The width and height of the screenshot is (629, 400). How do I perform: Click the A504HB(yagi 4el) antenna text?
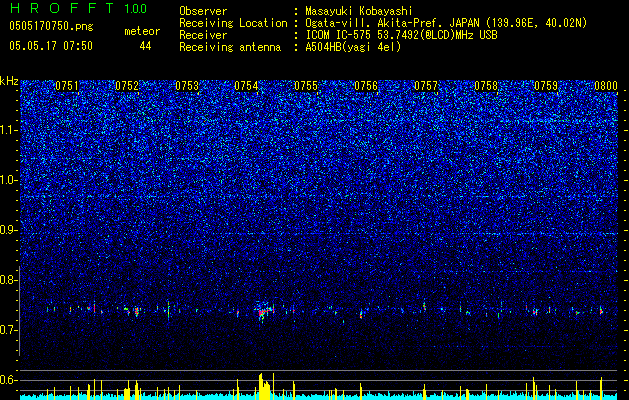(x=353, y=47)
